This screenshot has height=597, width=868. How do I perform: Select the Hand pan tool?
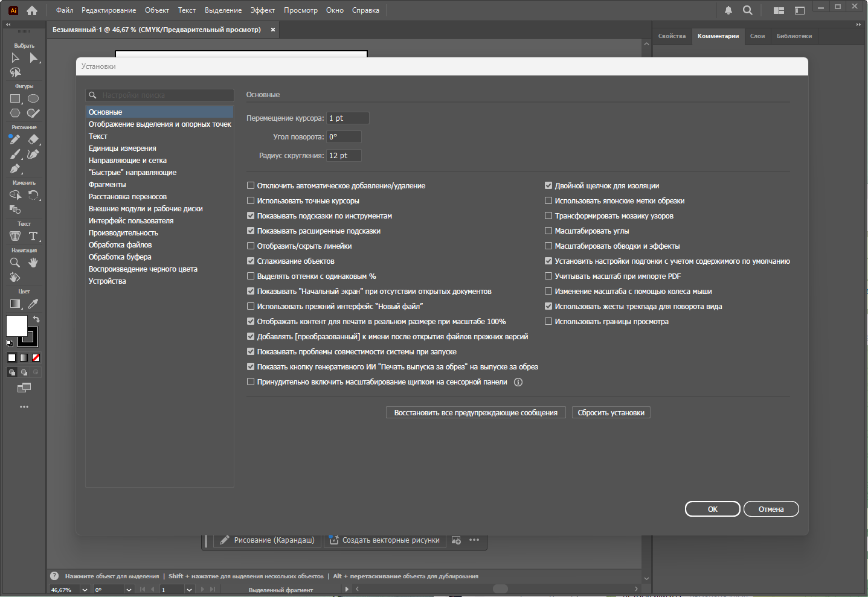(x=33, y=263)
